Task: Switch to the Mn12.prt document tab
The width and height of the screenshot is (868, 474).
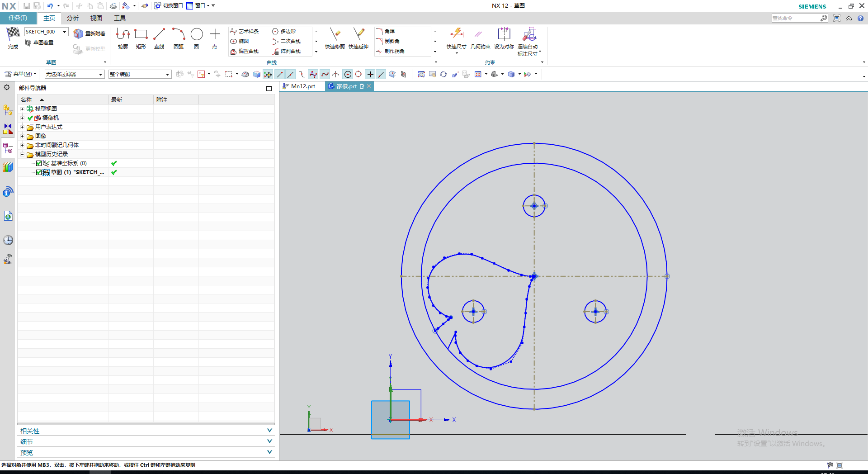Action: (x=302, y=86)
